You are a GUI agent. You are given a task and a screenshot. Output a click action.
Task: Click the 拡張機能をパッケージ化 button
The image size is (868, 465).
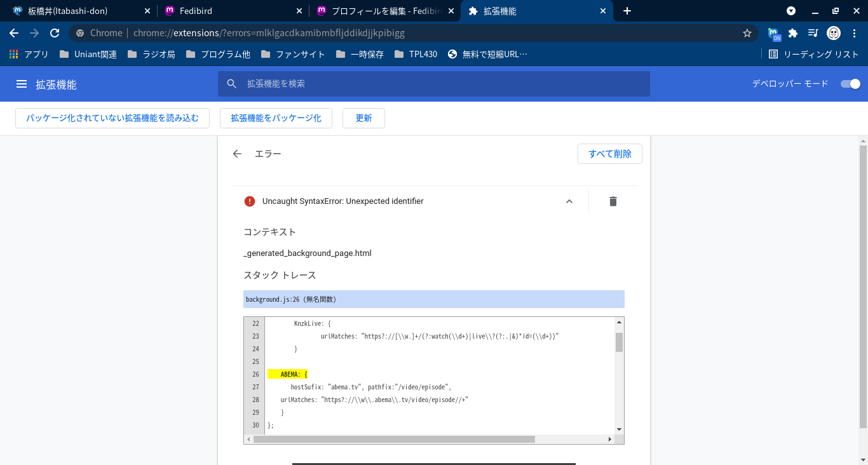tap(276, 118)
